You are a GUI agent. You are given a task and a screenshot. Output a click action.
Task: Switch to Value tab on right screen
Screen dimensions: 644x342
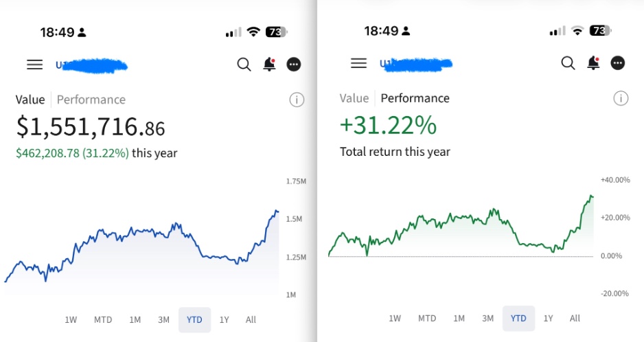pyautogui.click(x=354, y=98)
